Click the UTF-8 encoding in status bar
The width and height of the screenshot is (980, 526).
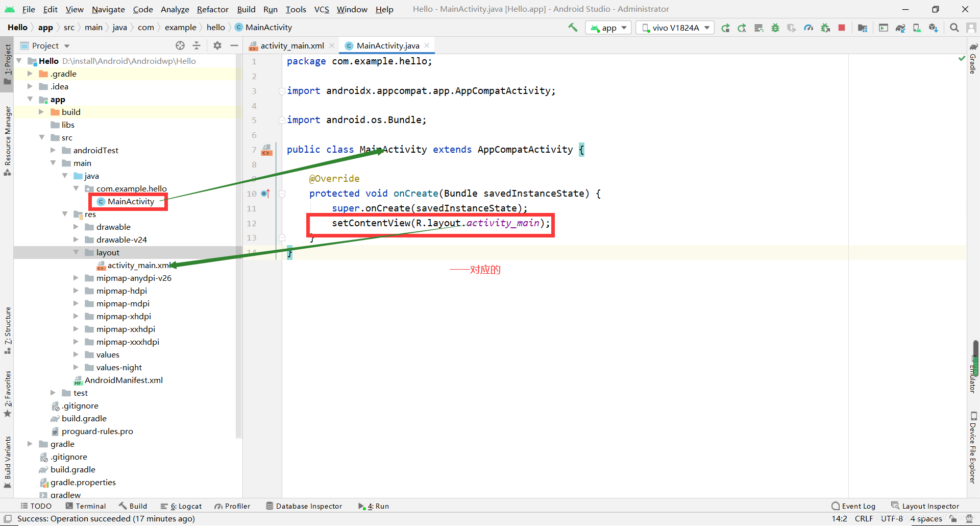892,519
